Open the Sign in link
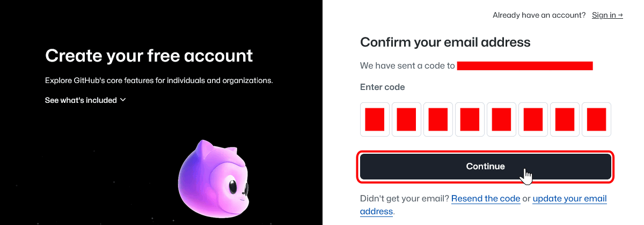Viewport: 644px width, 225px height. [607, 15]
